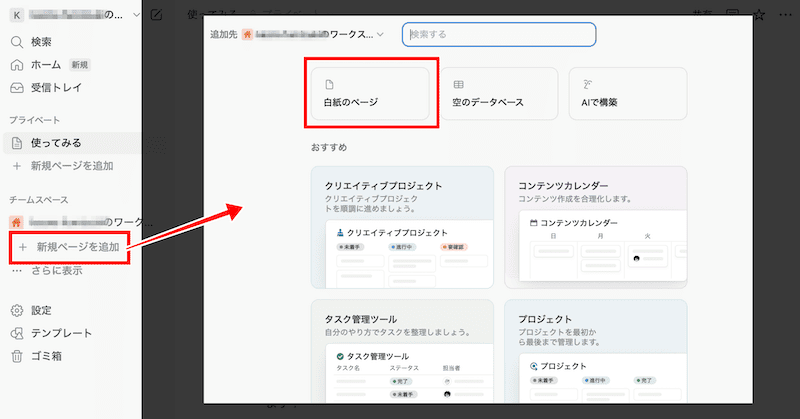Open 検索 in the sidebar
800x419 pixels.
click(41, 42)
